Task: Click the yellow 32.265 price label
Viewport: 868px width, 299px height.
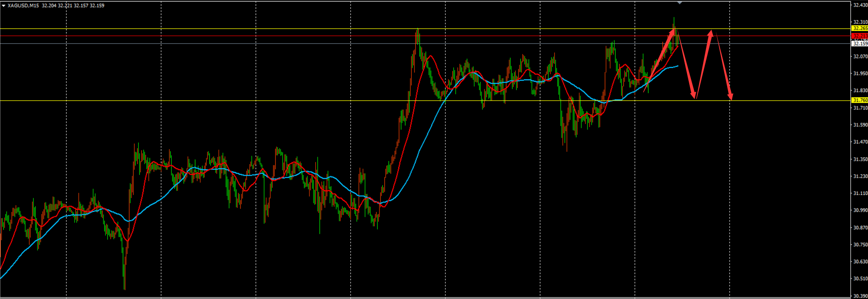Action: (x=859, y=28)
